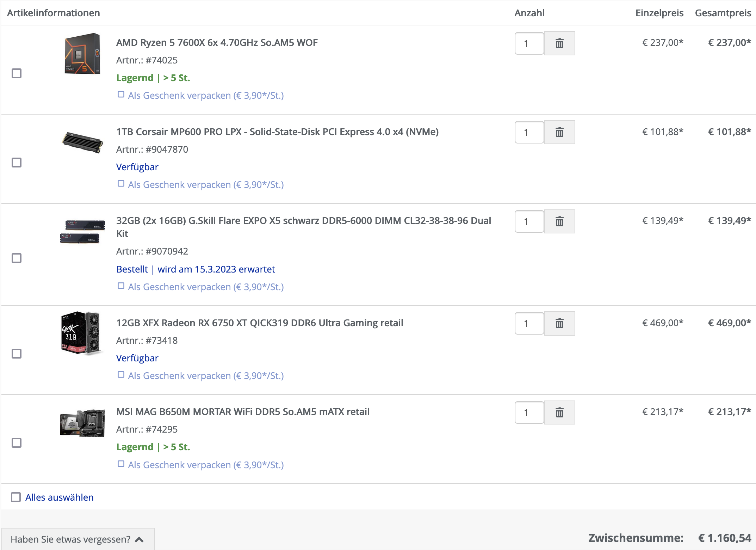Check the 'Alles auswählen' checkbox
Image resolution: width=756 pixels, height=550 pixels.
point(16,497)
